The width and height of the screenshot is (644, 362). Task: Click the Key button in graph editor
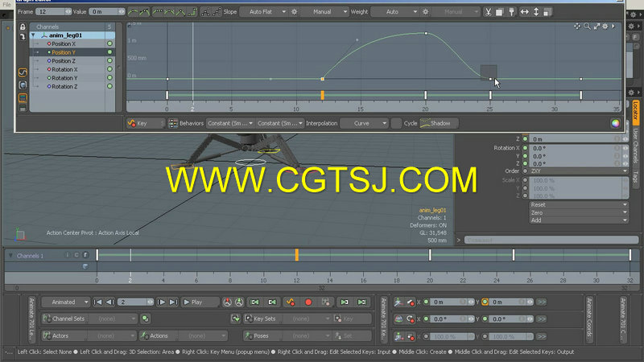pos(146,123)
